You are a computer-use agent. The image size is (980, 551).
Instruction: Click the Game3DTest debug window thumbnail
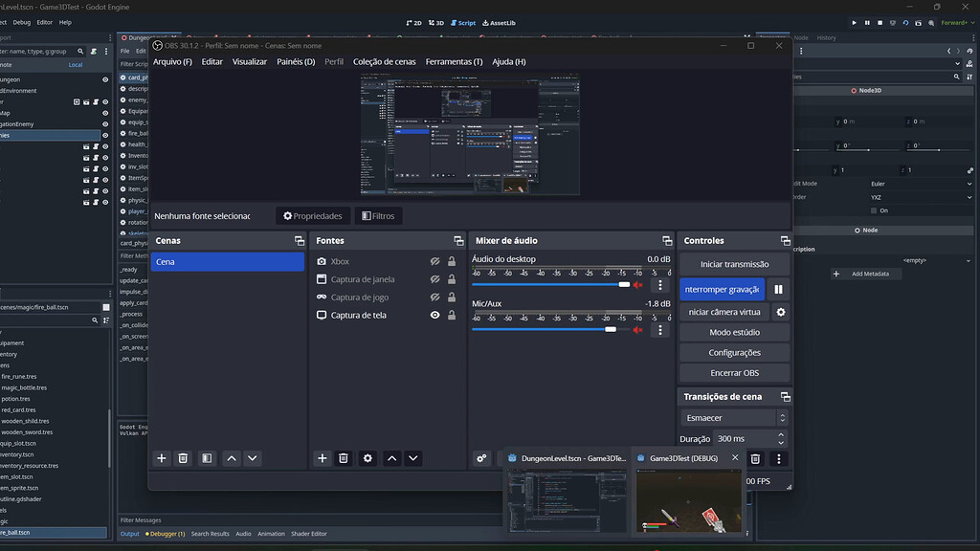(x=688, y=499)
